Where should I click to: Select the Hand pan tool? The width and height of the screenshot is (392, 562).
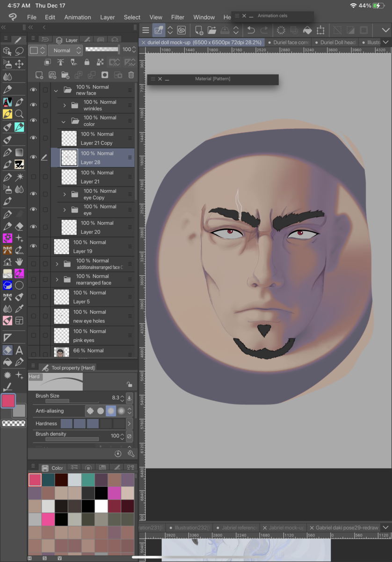(x=19, y=261)
